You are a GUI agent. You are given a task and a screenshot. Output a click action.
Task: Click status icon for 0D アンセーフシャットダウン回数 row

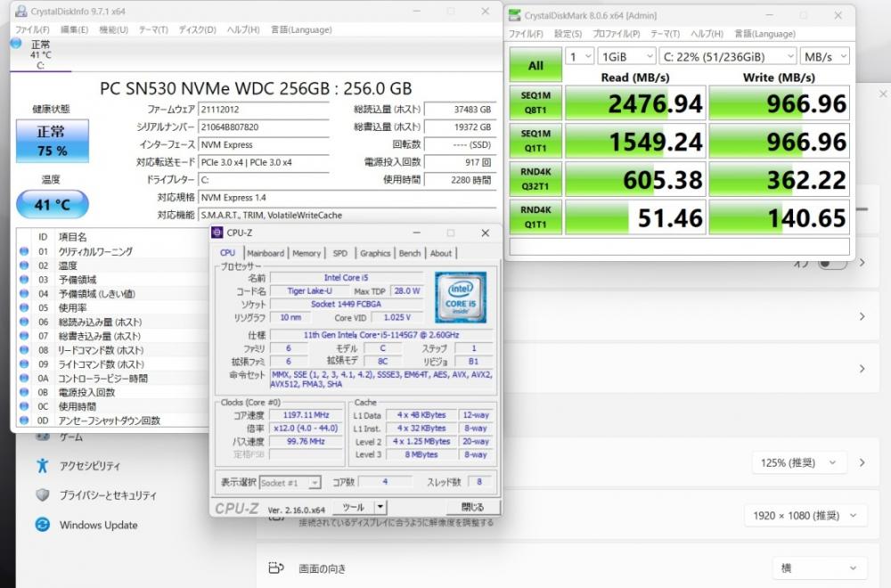[x=24, y=421]
